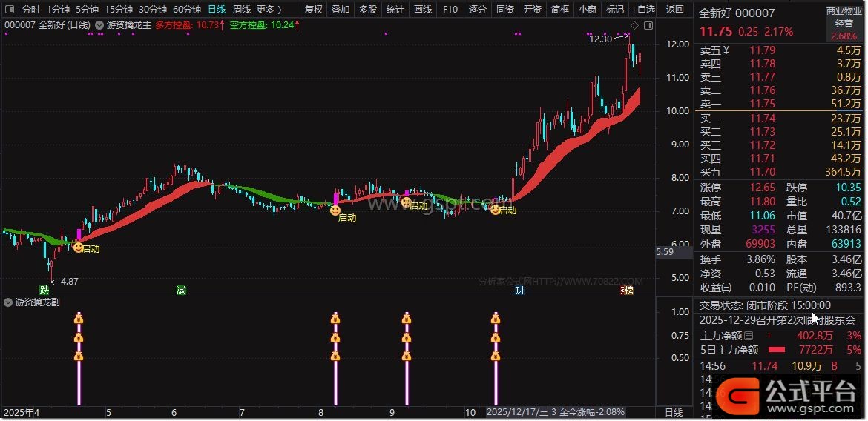Click the green 减 event marker
Viewport: 868px width, 421px height.
(181, 290)
